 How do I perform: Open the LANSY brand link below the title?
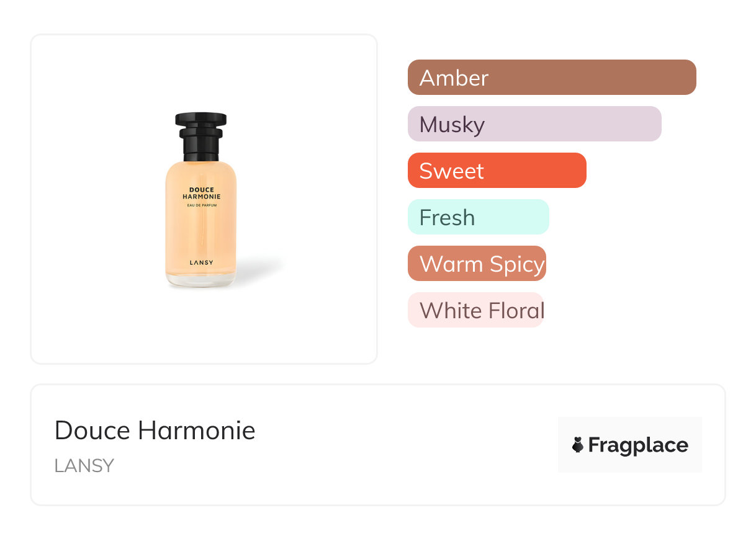[x=84, y=466]
